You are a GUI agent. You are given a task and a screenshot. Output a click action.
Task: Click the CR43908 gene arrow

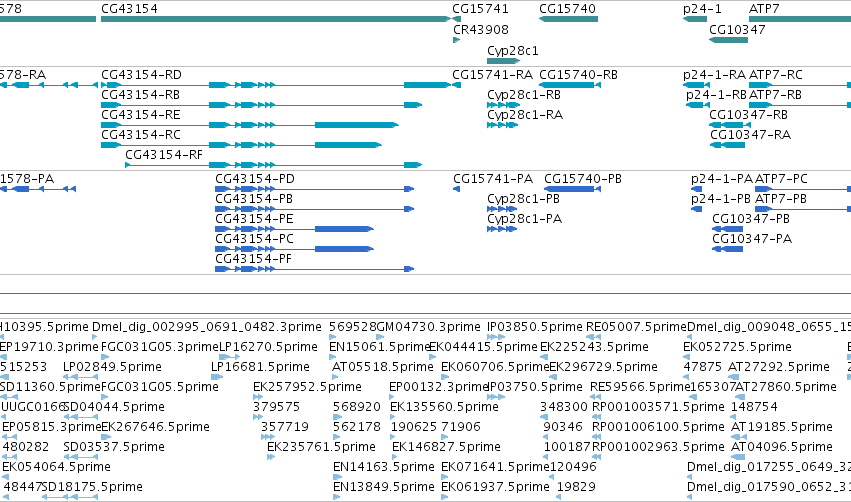(x=456, y=40)
